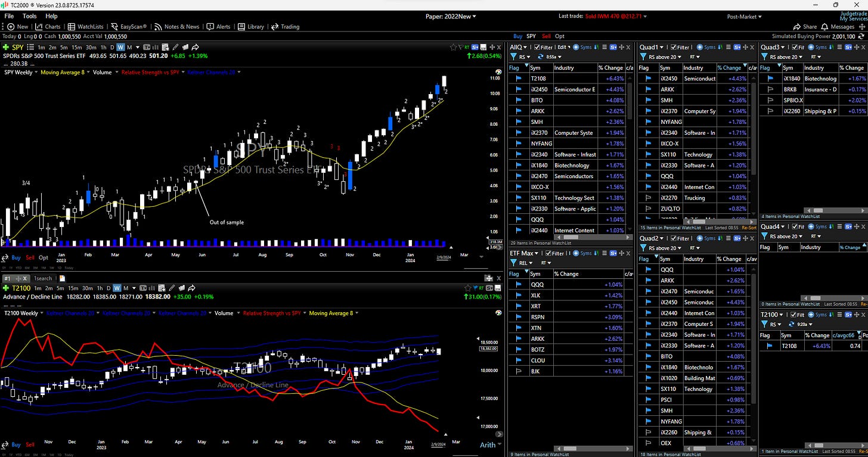Click the green plus icon beside T2100

6,288
